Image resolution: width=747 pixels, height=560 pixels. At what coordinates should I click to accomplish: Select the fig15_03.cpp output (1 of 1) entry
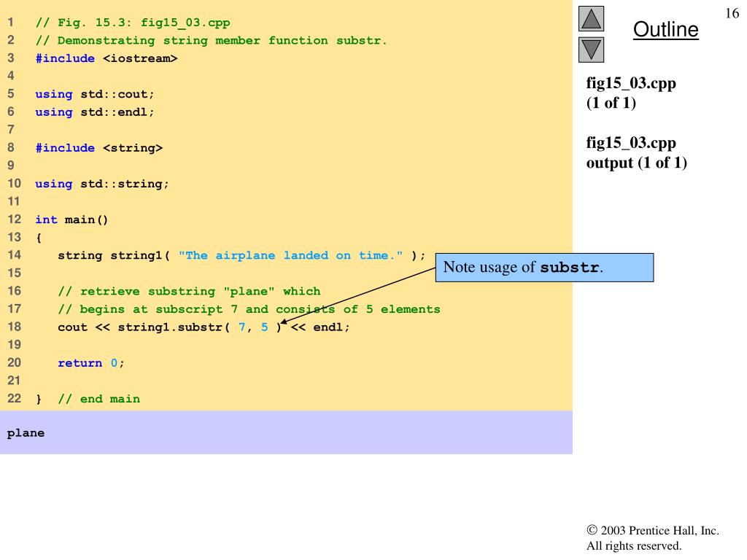[636, 153]
